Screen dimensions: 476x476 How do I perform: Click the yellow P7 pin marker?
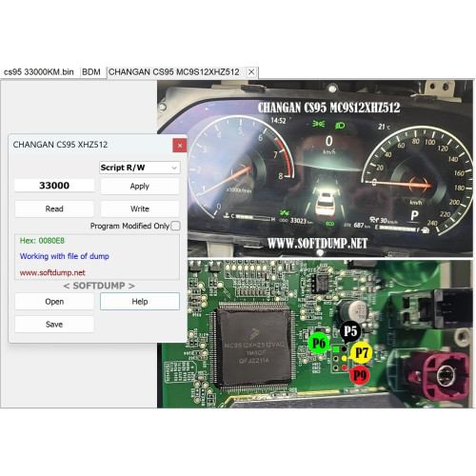tap(362, 352)
